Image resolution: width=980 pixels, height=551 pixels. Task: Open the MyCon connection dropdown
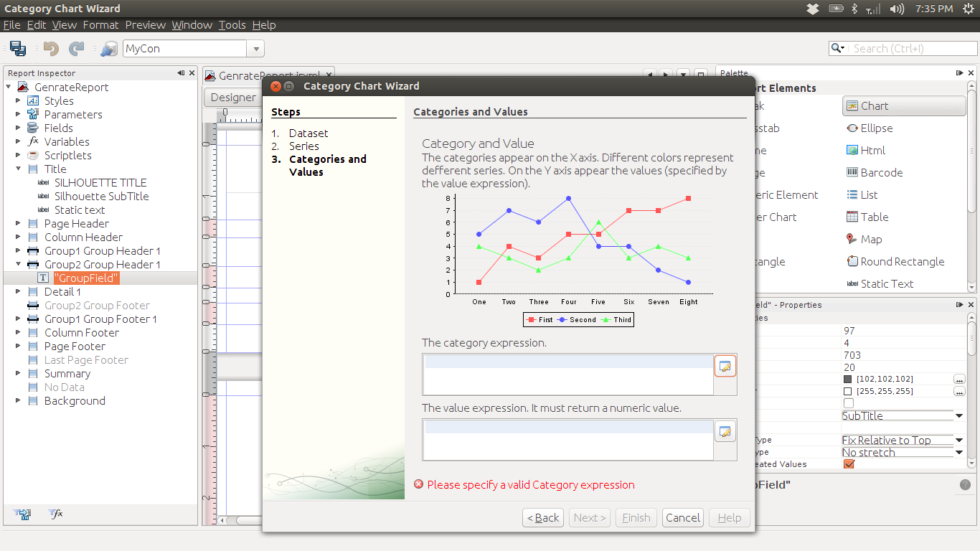click(x=255, y=48)
